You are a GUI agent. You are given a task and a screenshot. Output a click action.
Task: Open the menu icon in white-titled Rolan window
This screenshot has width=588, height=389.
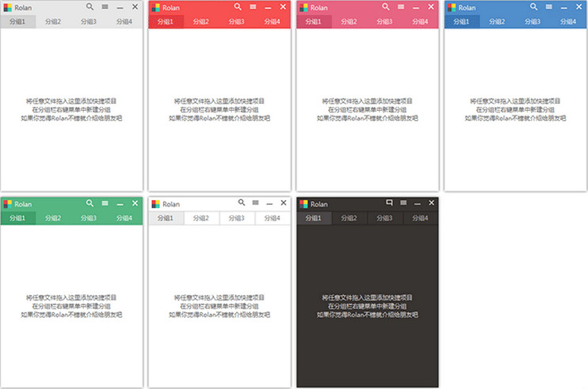256,202
